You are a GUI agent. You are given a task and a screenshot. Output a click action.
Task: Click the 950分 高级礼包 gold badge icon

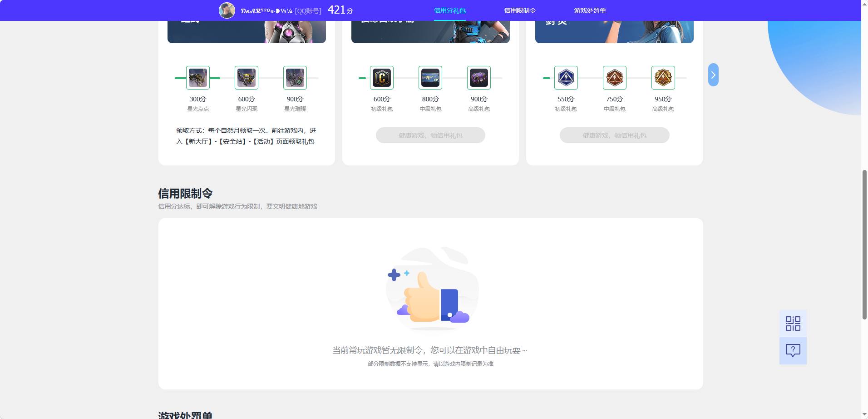point(663,78)
